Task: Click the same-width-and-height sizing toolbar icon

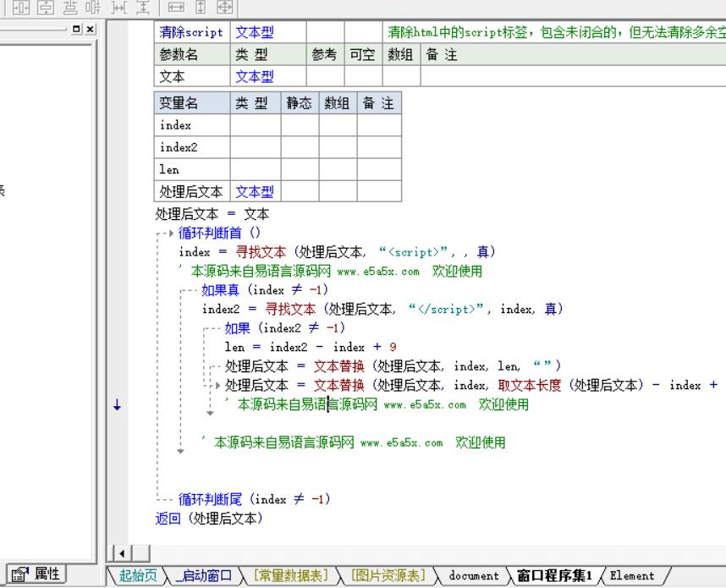Action: [x=224, y=8]
